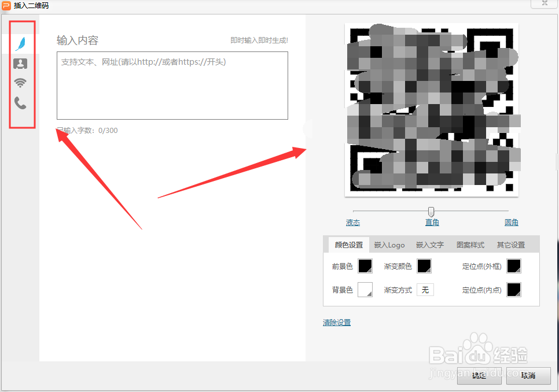Select the WiFi QR code icon
The height and width of the screenshot is (392, 559).
20,83
